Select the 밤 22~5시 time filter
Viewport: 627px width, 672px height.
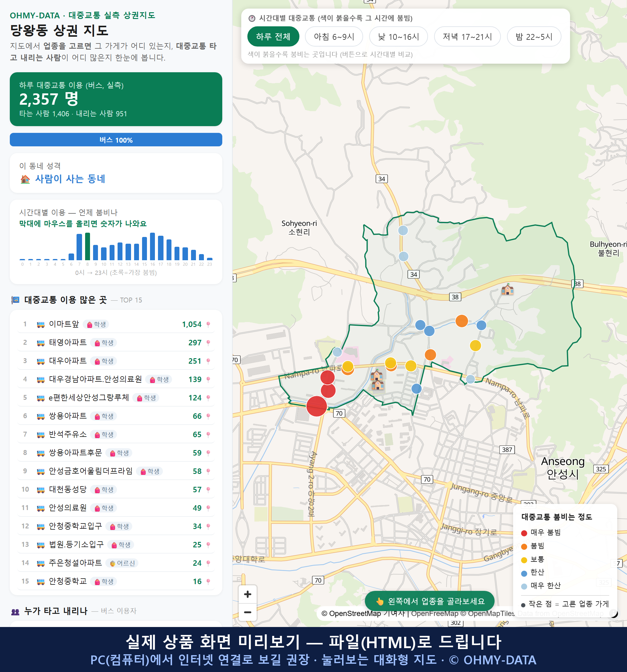[534, 36]
